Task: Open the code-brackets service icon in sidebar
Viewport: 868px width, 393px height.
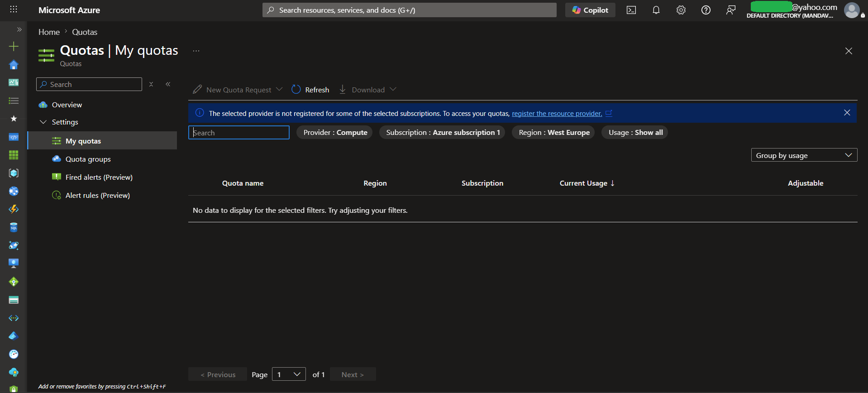Action: click(14, 137)
